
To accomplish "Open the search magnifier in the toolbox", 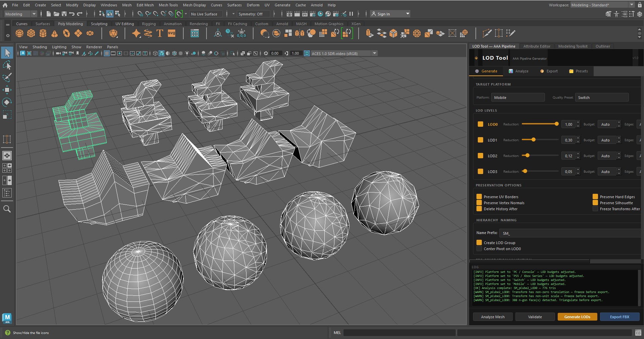I will point(7,209).
